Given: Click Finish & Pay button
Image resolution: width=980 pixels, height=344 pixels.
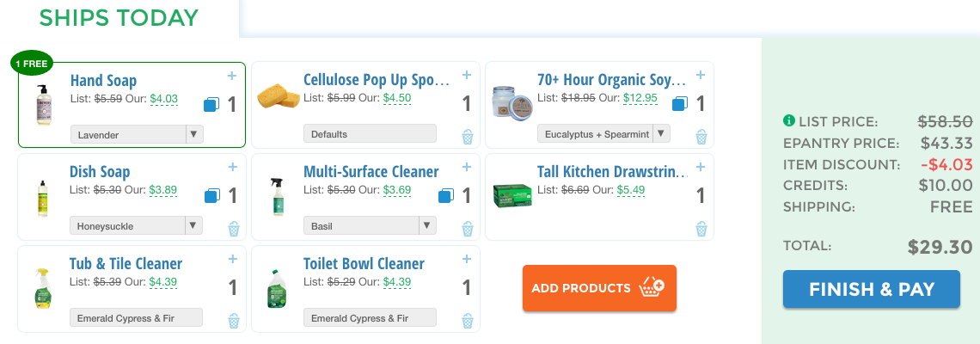Looking at the screenshot, I should (871, 289).
